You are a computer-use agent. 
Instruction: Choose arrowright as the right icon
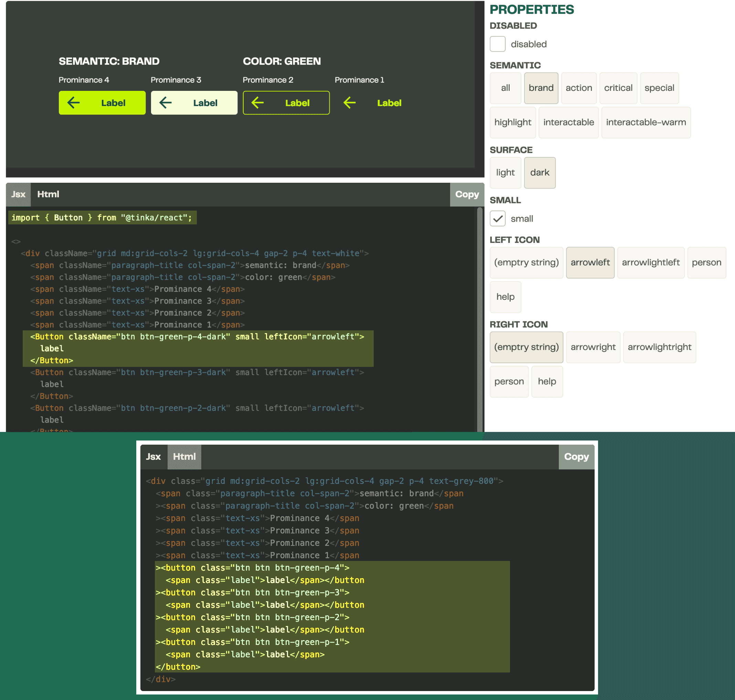593,347
